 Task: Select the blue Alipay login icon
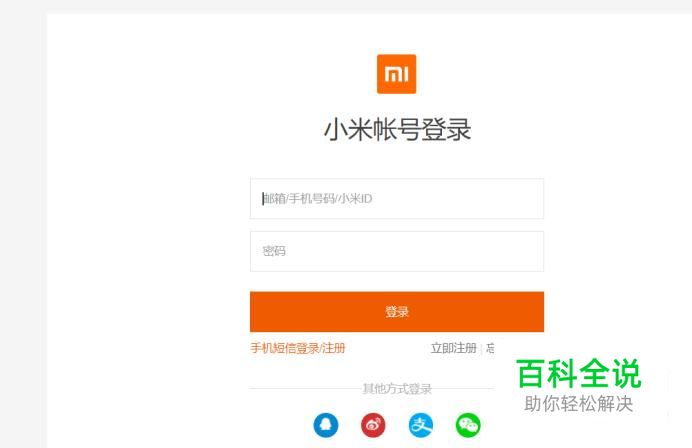tap(421, 425)
